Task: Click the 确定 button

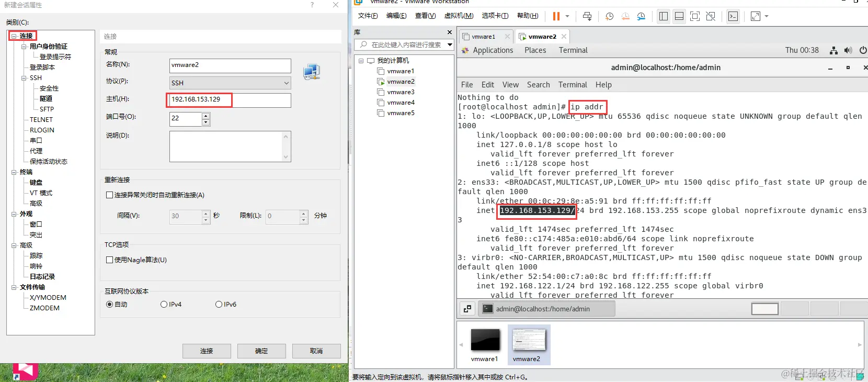Action: (x=261, y=351)
